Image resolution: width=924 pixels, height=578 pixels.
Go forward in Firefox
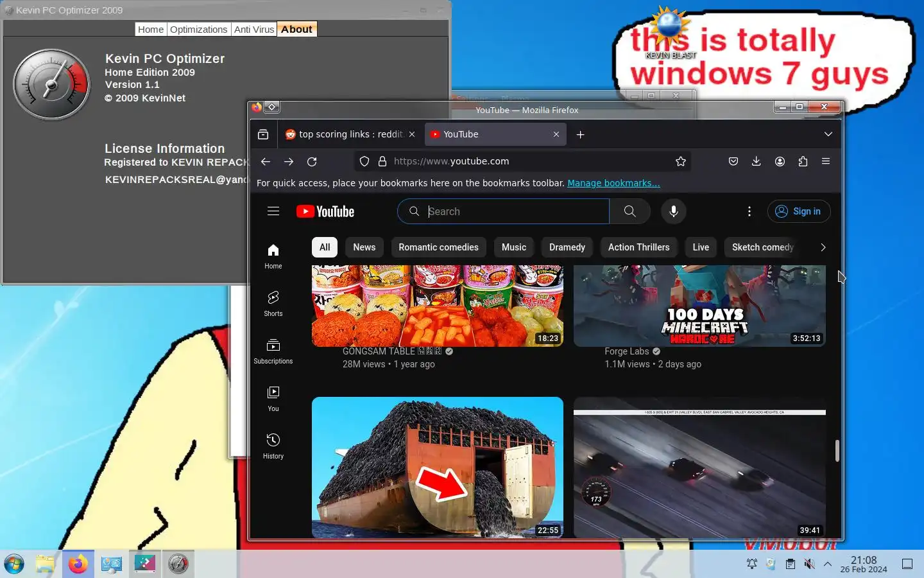pos(289,161)
